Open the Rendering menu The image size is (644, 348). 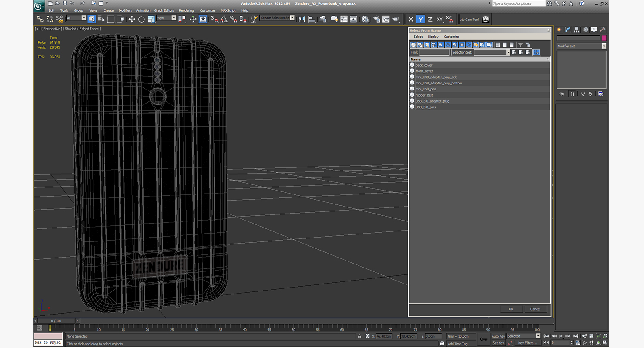pyautogui.click(x=186, y=10)
